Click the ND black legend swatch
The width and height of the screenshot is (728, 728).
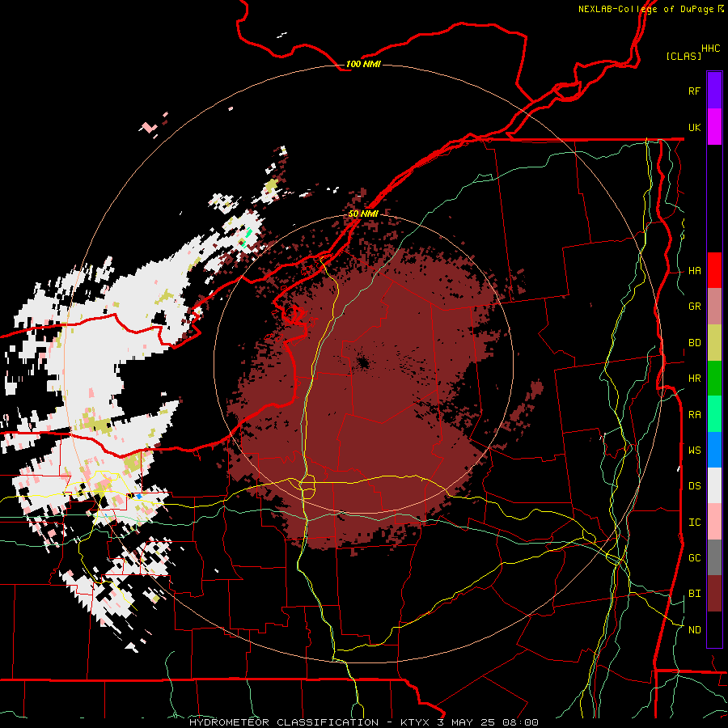pyautogui.click(x=714, y=629)
